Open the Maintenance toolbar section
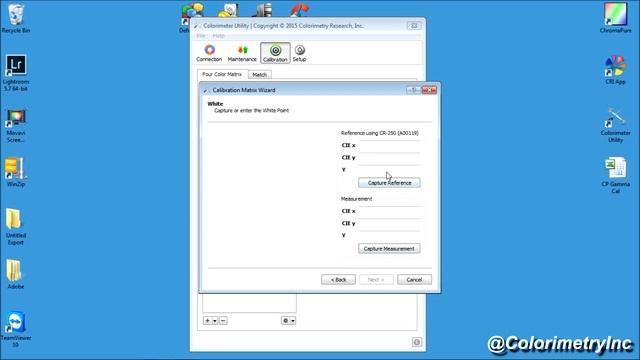This screenshot has height=360, width=640. 242,53
